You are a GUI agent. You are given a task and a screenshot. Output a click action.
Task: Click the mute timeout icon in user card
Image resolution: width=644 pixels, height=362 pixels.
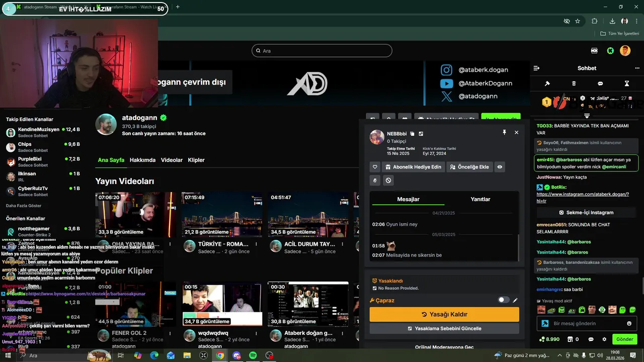pyautogui.click(x=375, y=180)
